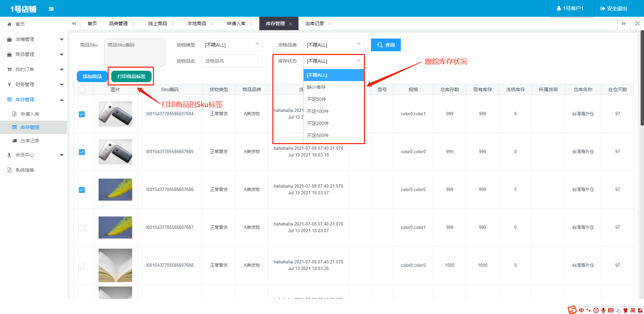Viewport: 644px width, 314px height.
Task: Switch to the 线上商品 tab
Action: pyautogui.click(x=158, y=23)
